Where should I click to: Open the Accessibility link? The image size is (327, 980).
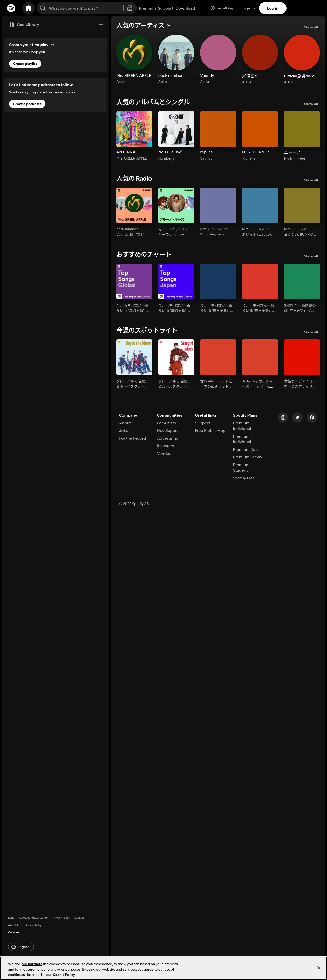(34, 925)
